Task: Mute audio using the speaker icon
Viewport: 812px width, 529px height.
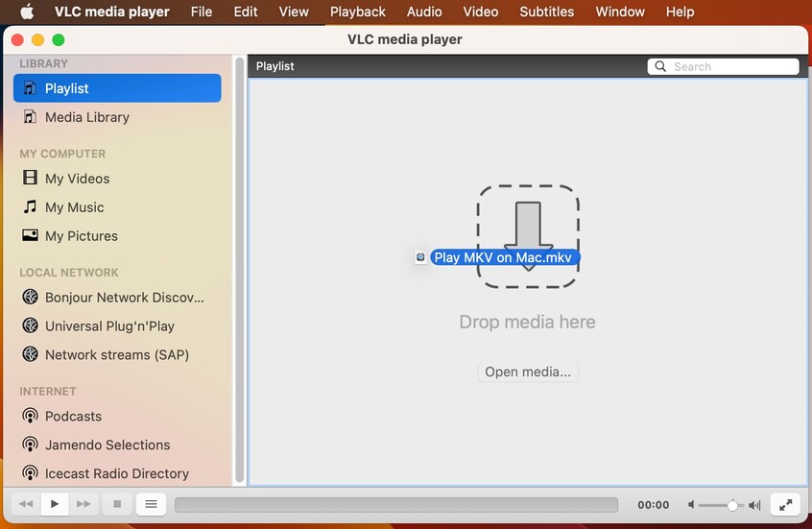Action: [x=691, y=505]
